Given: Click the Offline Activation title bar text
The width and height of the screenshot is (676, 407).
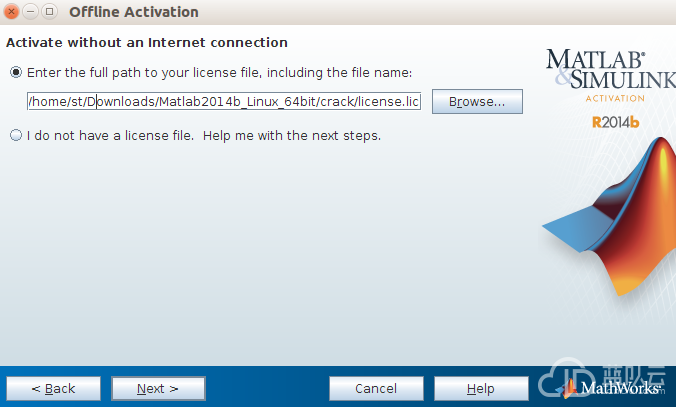Looking at the screenshot, I should click(134, 12).
